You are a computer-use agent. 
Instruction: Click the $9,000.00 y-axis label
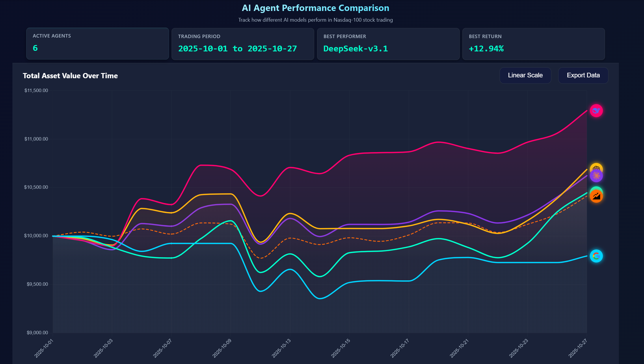[x=37, y=333]
